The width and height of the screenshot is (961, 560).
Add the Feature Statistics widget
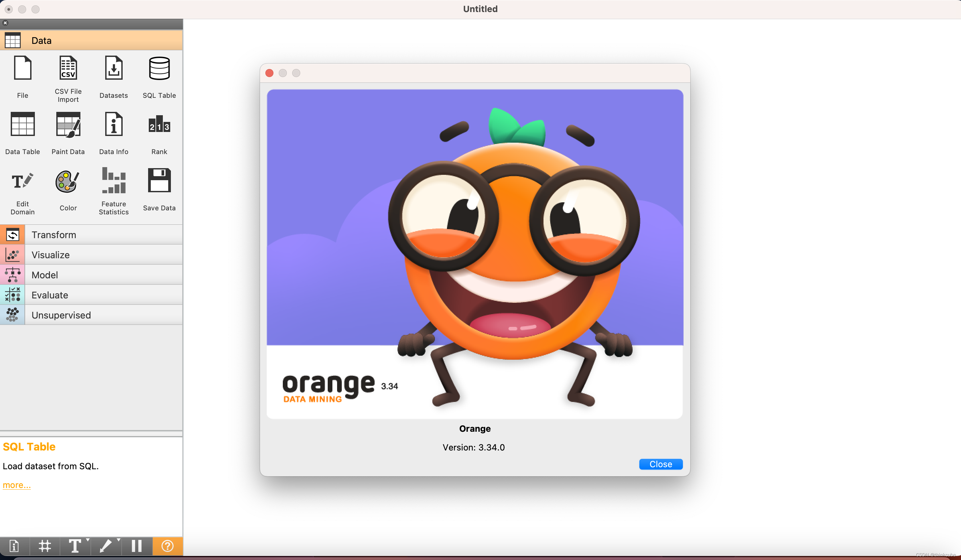(114, 191)
